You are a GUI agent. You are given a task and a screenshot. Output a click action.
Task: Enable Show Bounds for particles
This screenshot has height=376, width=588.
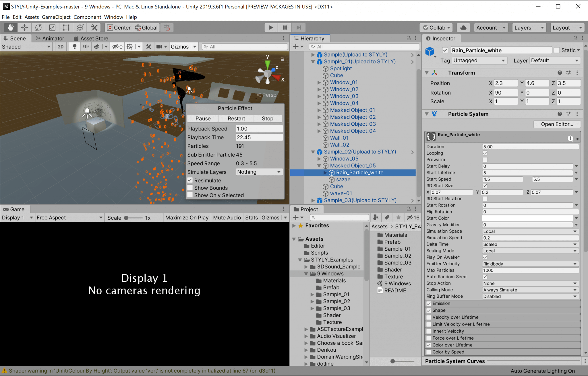(190, 188)
